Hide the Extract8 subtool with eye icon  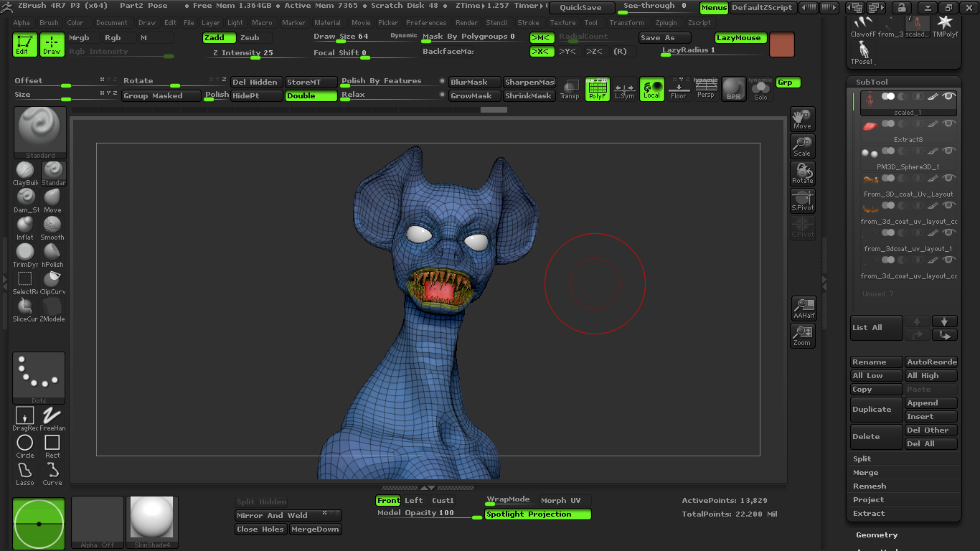(949, 123)
